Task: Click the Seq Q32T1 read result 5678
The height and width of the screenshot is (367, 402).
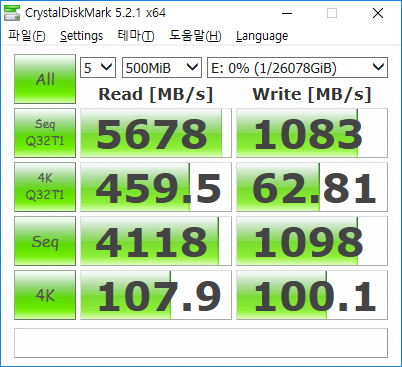Action: (156, 133)
